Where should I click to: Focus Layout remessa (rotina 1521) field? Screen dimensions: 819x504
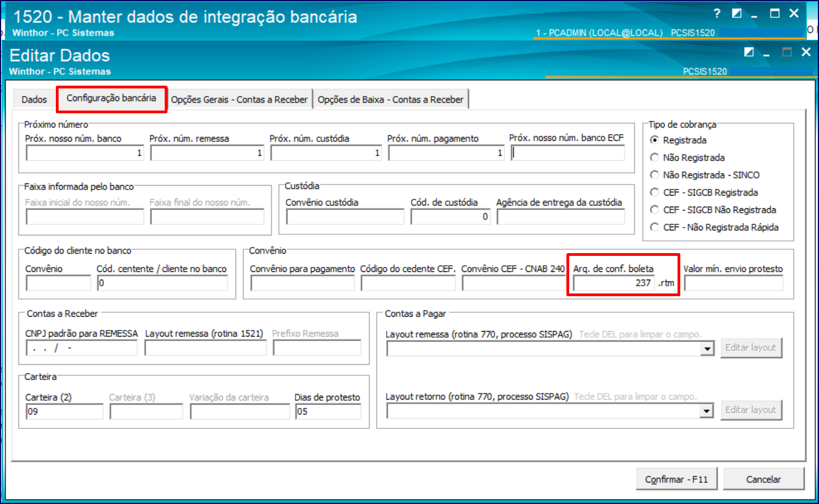[206, 348]
